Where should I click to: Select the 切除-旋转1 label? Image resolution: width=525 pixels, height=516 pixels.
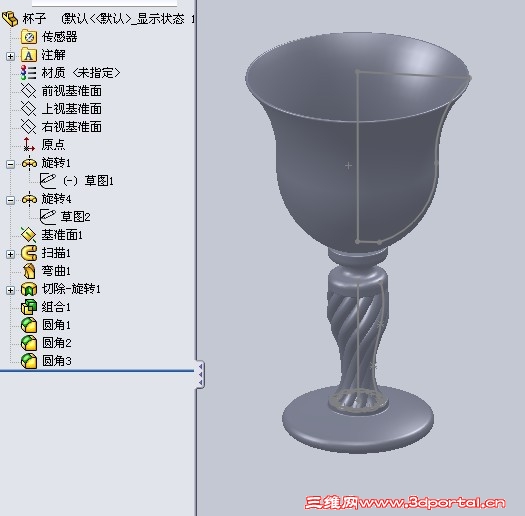coord(71,289)
